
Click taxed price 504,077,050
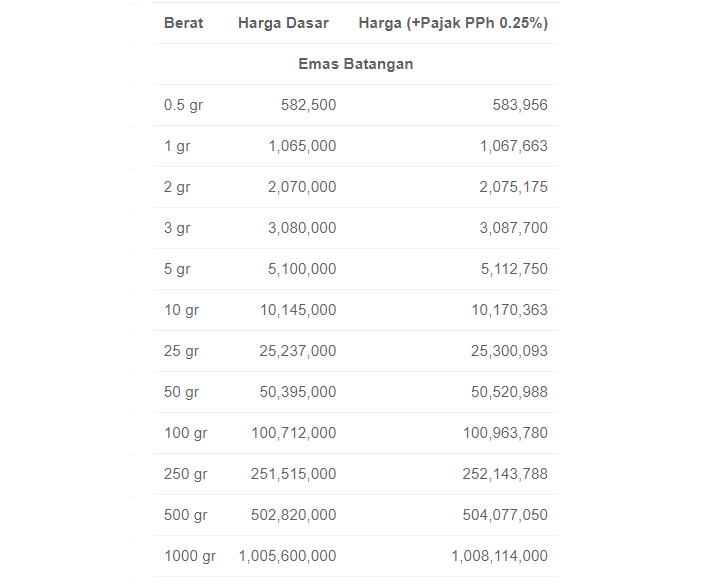505,515
